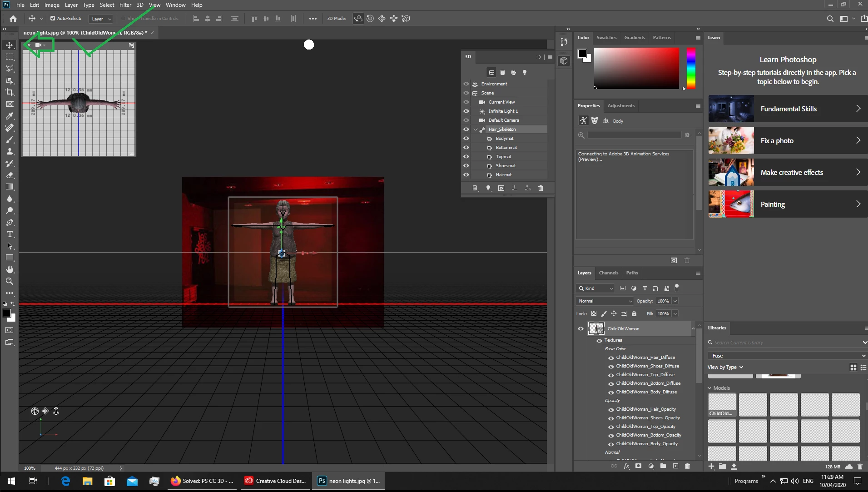Create a new layer group folder

tap(663, 466)
